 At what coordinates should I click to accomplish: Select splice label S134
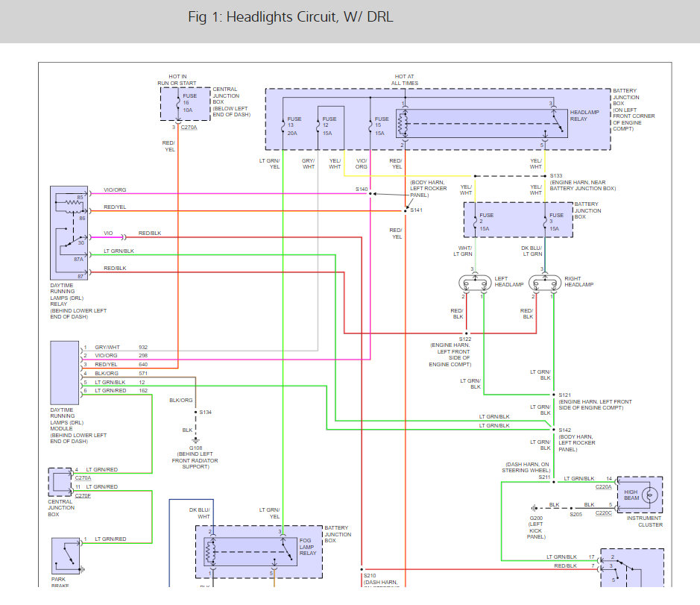pyautogui.click(x=205, y=412)
